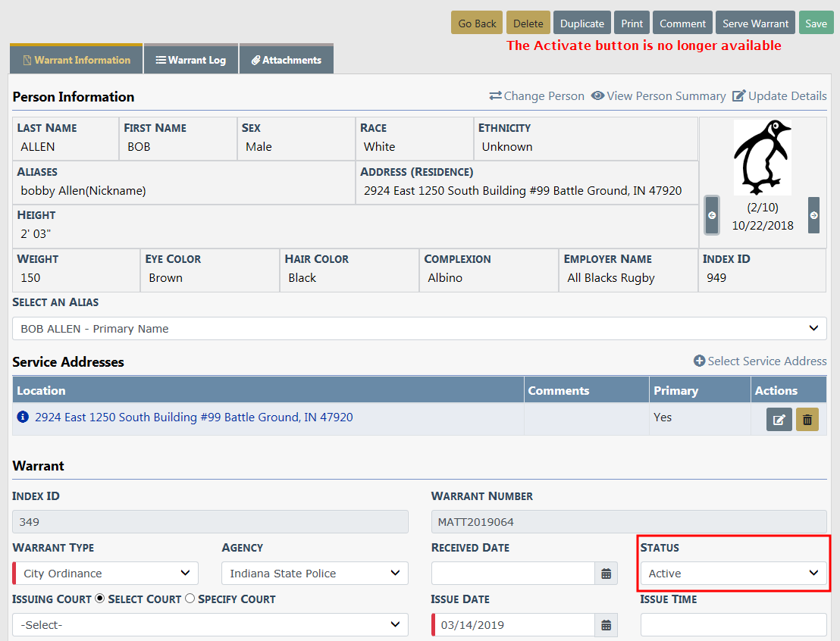
Task: Click the Issue Time input field
Action: coord(733,625)
